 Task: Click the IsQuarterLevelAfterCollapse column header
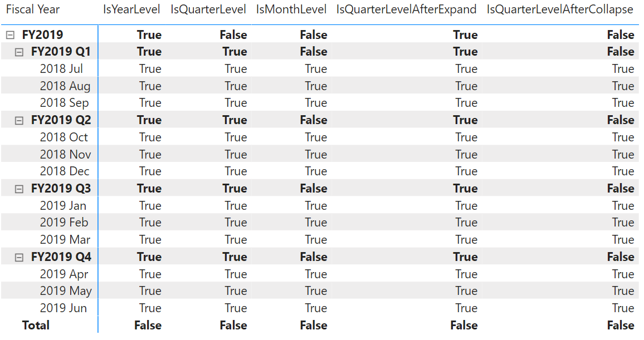[559, 9]
